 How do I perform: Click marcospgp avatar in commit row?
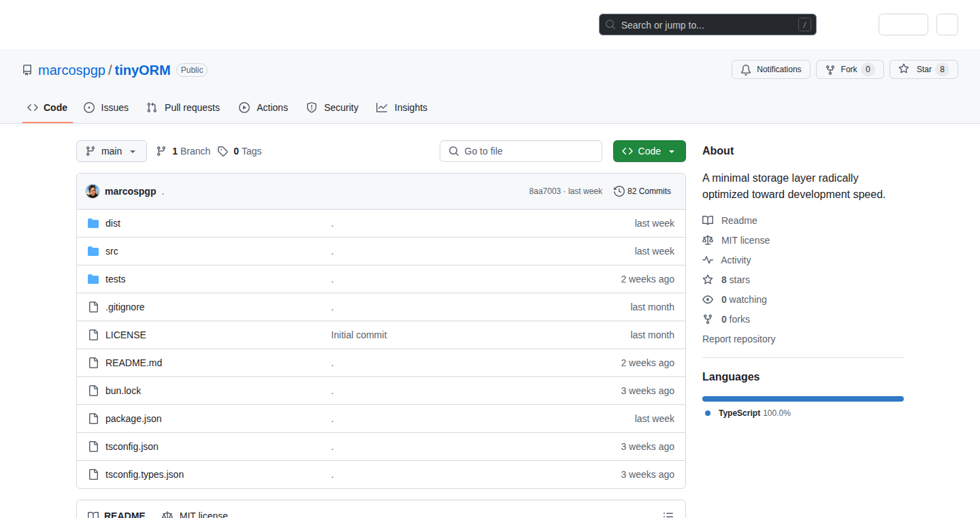[x=93, y=191]
